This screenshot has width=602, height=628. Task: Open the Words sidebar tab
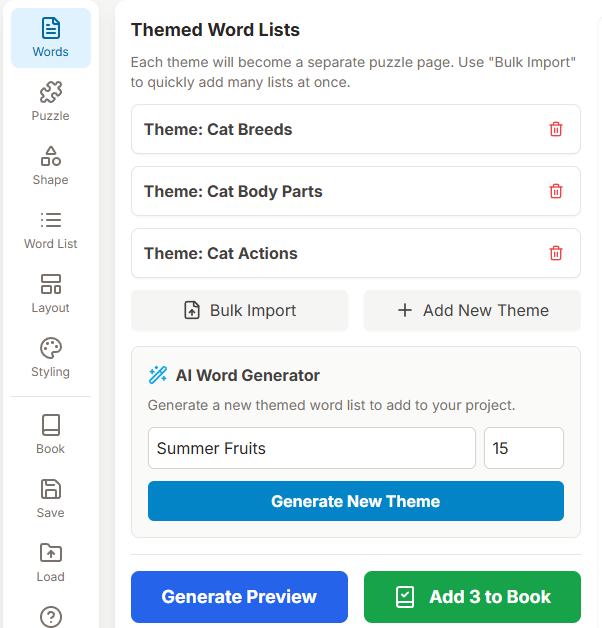(x=50, y=38)
